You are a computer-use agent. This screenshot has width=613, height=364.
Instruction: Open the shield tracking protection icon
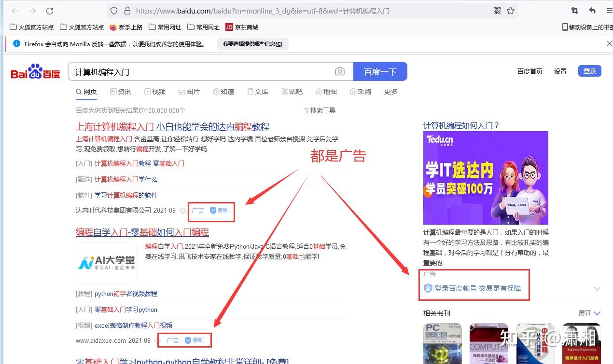click(x=114, y=11)
